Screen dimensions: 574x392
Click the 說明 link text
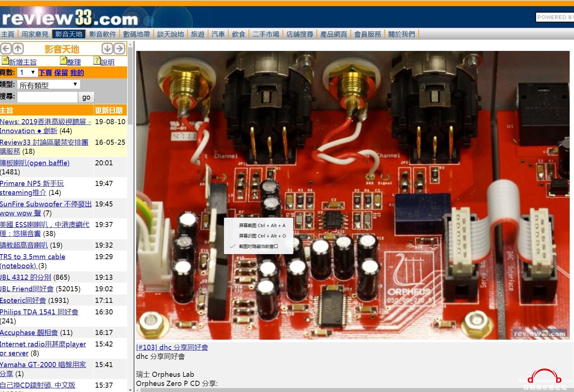click(x=107, y=62)
